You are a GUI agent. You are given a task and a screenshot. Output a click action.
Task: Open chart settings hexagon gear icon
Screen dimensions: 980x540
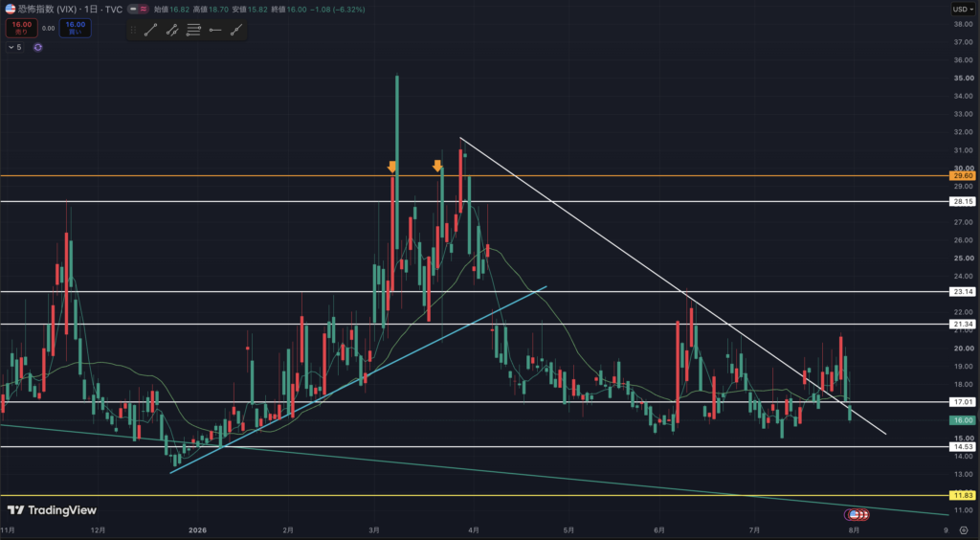(x=963, y=530)
